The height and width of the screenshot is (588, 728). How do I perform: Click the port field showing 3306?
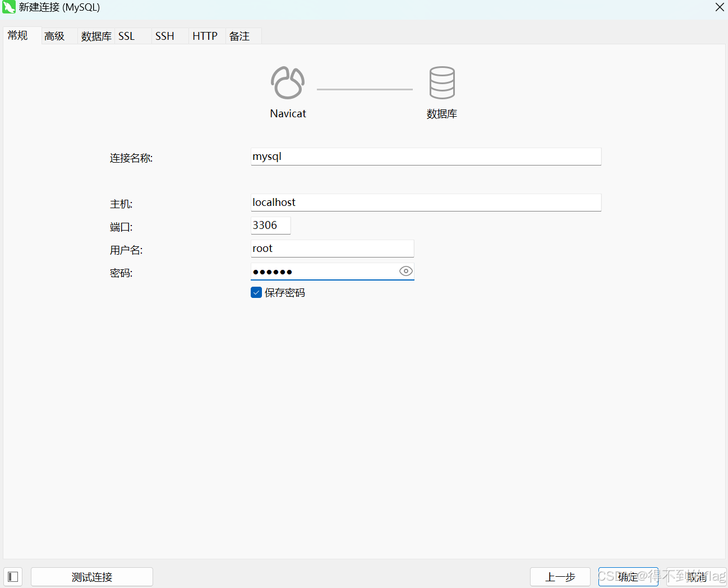(270, 226)
